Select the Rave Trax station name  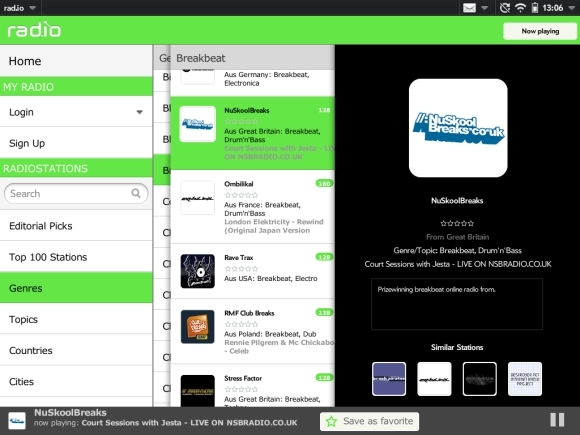tap(239, 257)
